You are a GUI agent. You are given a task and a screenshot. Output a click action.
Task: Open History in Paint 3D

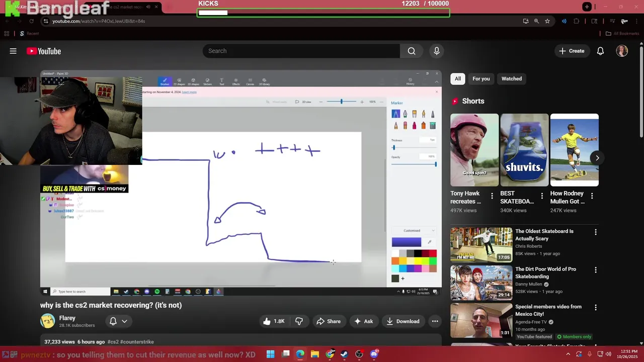(x=410, y=81)
